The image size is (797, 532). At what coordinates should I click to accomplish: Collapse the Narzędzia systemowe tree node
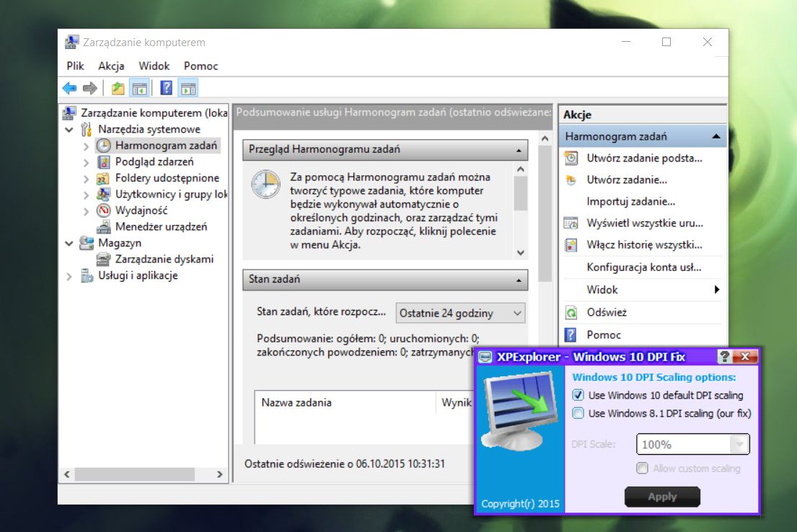pos(69,129)
